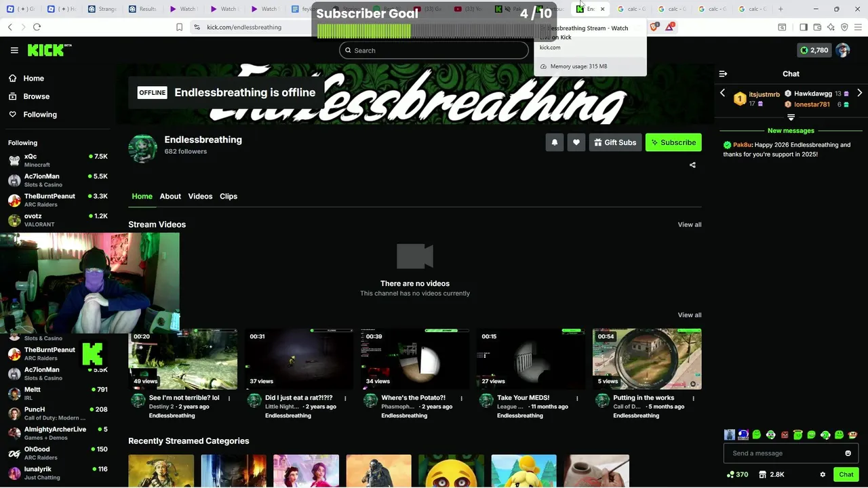Open options menu for "See I'm not terrible" clip
The image size is (868, 488).
click(229, 398)
